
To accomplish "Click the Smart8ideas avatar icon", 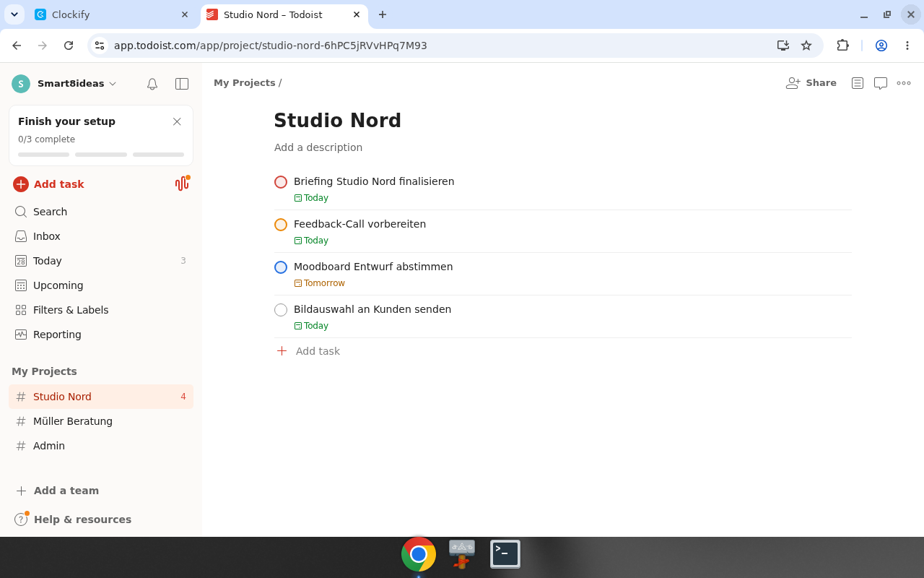I will point(21,84).
